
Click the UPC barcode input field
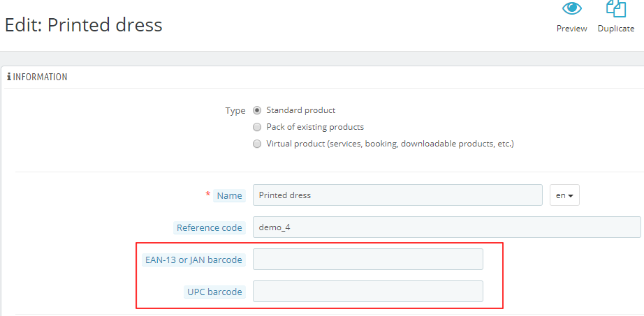tap(368, 292)
